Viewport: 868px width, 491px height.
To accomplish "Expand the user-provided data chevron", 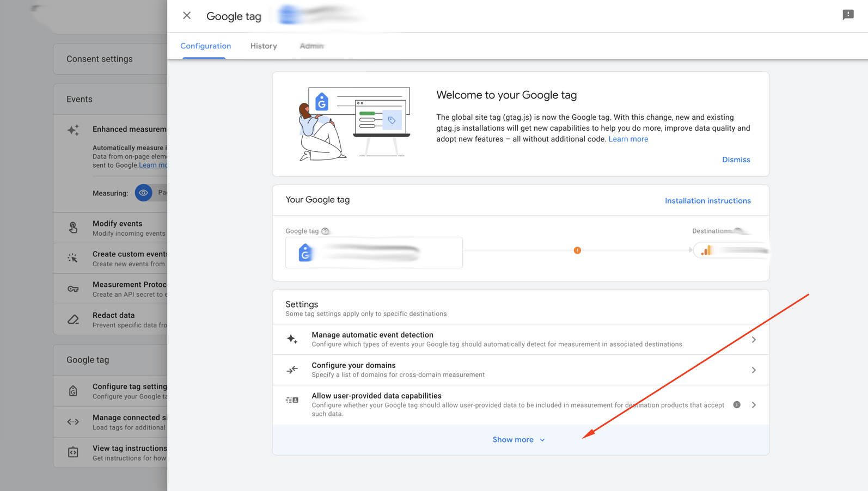I will tap(754, 405).
